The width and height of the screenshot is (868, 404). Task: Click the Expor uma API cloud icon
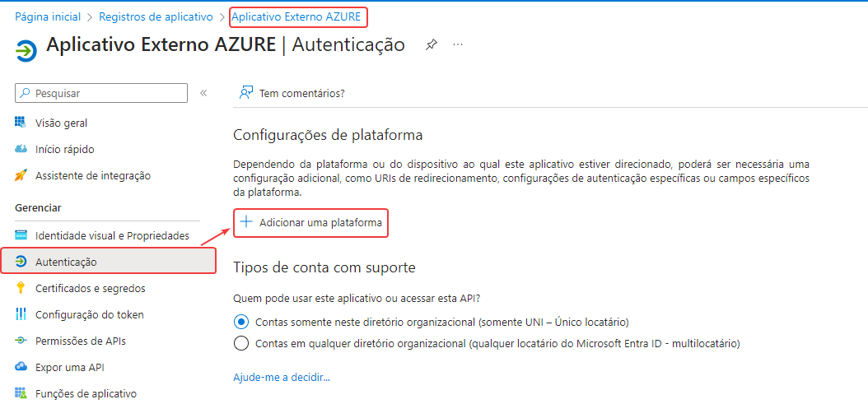[x=21, y=366]
